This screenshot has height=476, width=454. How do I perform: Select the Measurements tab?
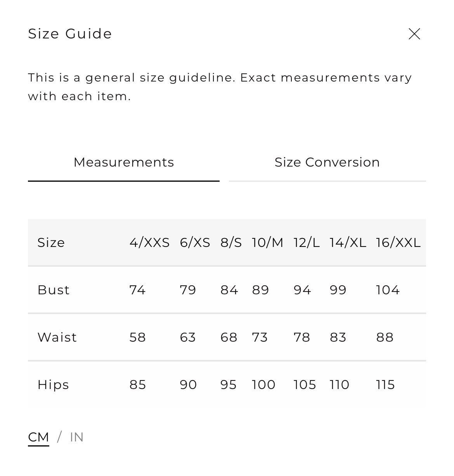click(x=124, y=162)
